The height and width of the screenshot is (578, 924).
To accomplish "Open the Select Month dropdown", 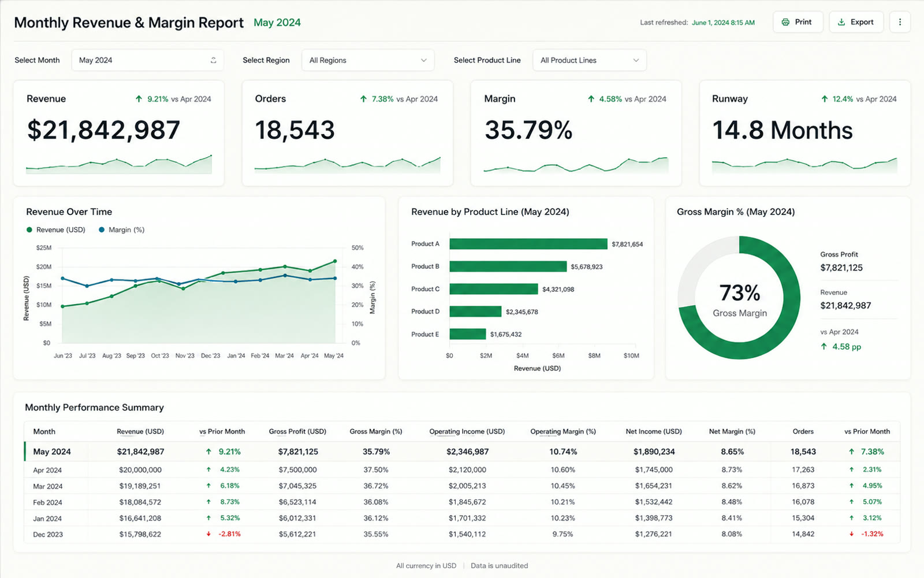I will (148, 60).
